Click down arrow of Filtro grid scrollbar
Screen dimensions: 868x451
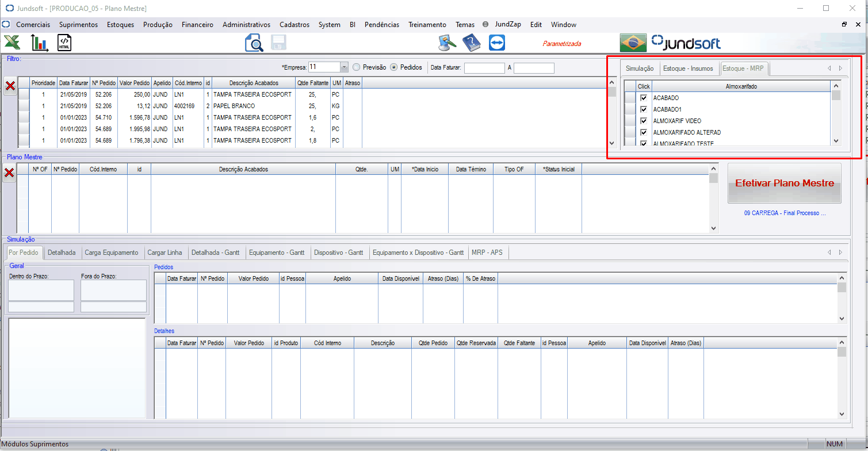click(x=611, y=143)
